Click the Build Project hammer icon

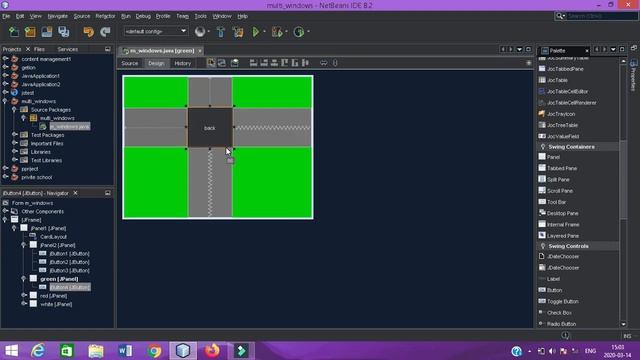[x=220, y=32]
